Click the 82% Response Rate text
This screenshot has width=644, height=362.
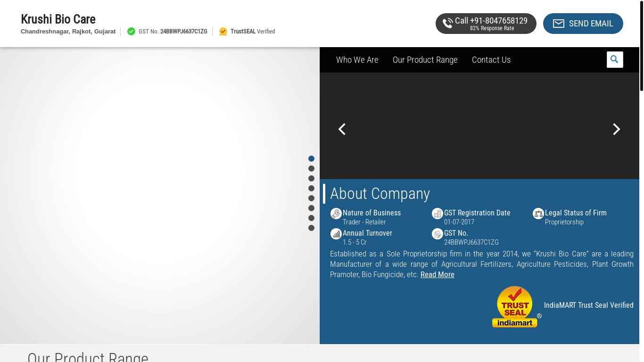[x=492, y=28]
